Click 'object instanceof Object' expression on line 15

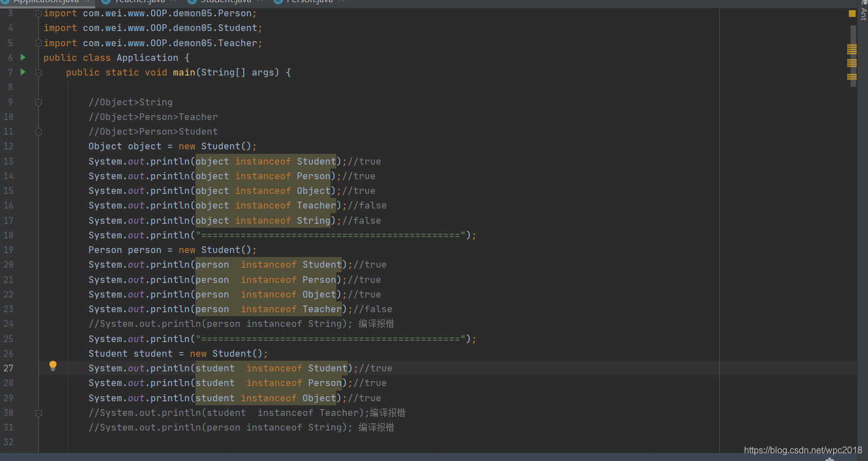click(x=263, y=191)
